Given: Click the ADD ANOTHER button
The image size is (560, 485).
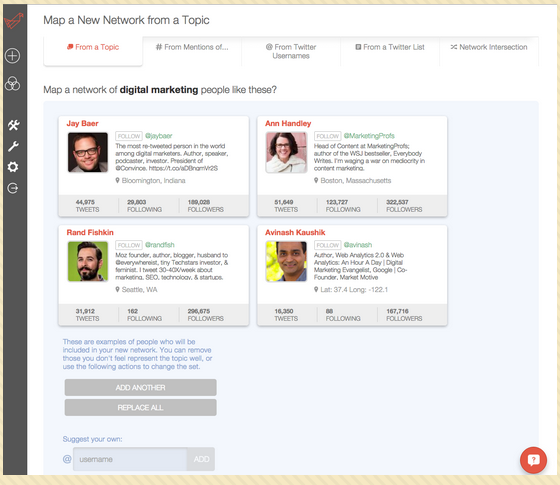Looking at the screenshot, I should pos(140,388).
